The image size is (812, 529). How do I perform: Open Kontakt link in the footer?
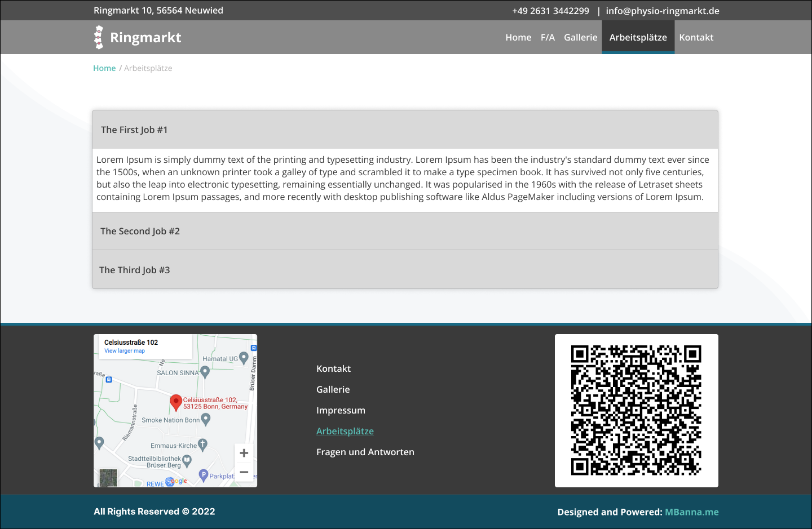point(333,368)
